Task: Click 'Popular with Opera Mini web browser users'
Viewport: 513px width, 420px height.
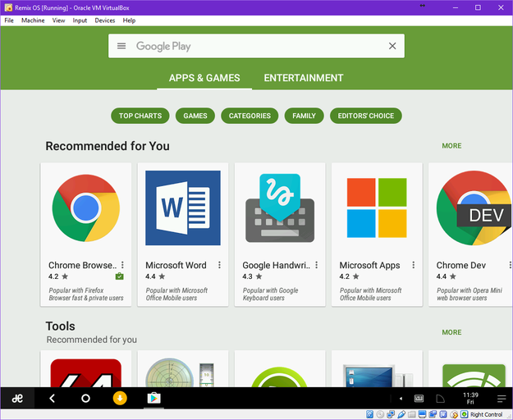Action: coord(469,294)
